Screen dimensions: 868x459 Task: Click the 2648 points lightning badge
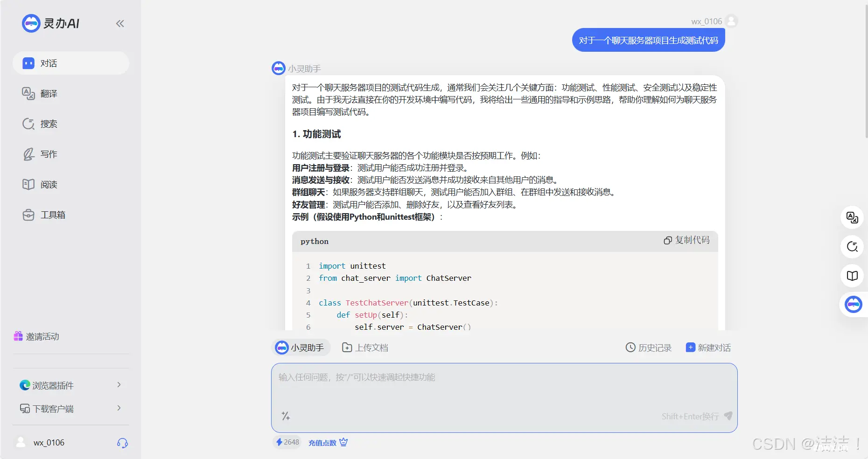point(287,442)
